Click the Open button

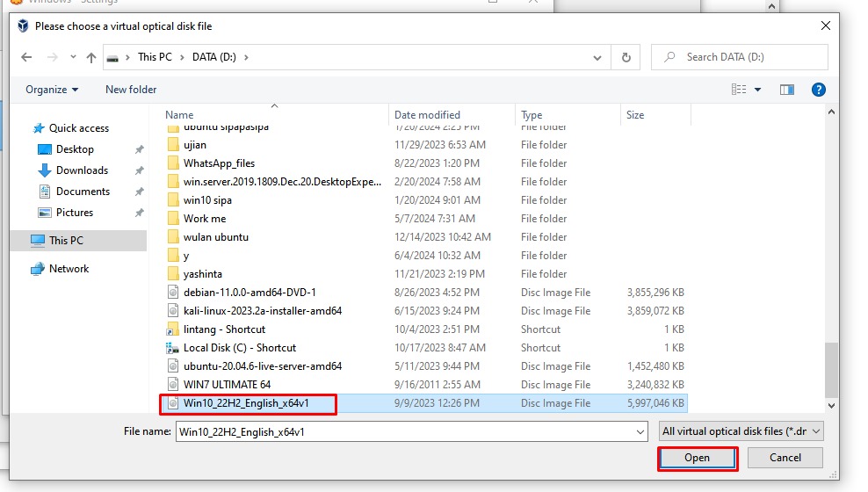point(697,459)
